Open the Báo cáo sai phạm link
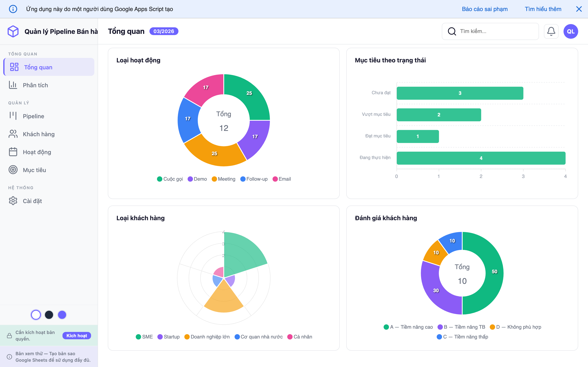 484,9
